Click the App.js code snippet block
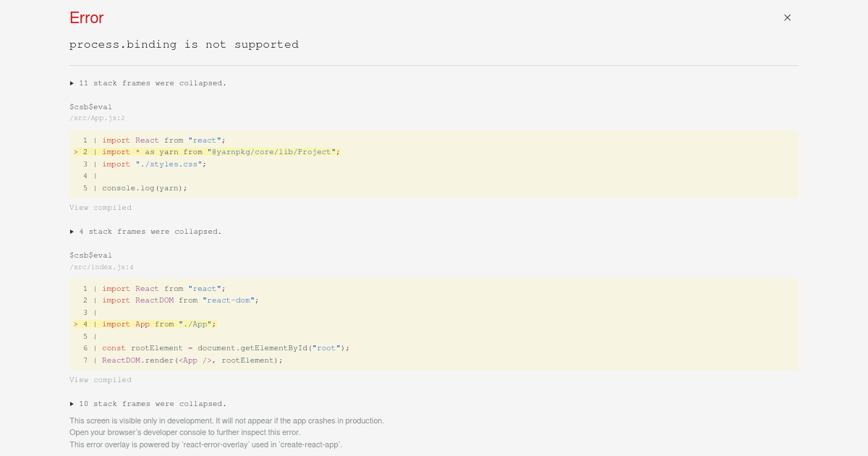Screen dimensions: 868x456 click(x=434, y=164)
